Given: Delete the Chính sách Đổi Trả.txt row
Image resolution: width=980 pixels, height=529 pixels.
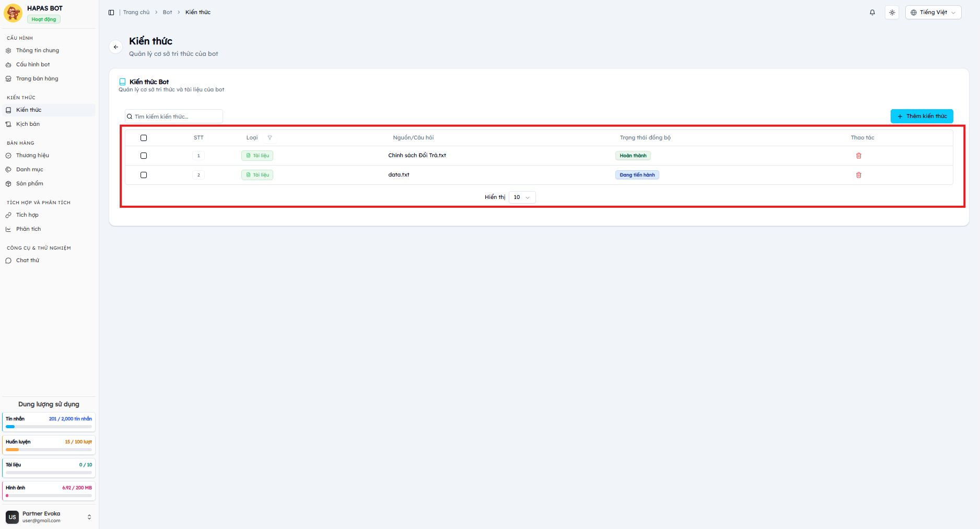Looking at the screenshot, I should pos(859,156).
